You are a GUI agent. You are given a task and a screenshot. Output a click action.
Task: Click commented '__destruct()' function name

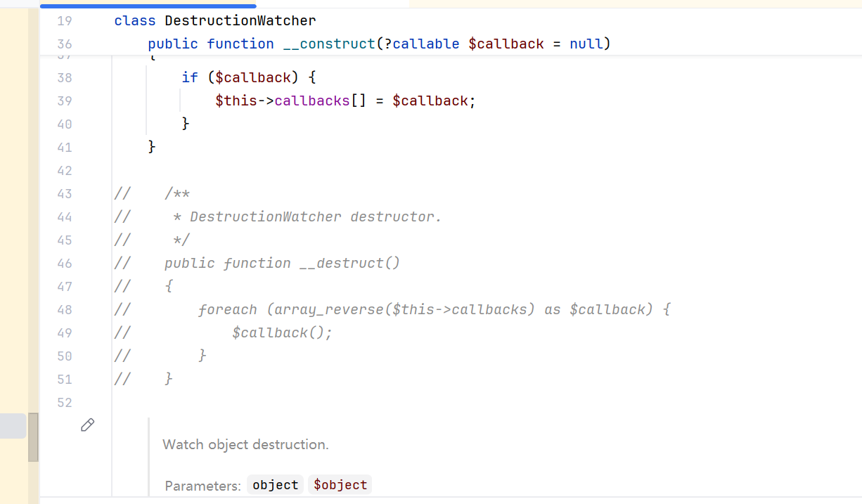(x=349, y=263)
